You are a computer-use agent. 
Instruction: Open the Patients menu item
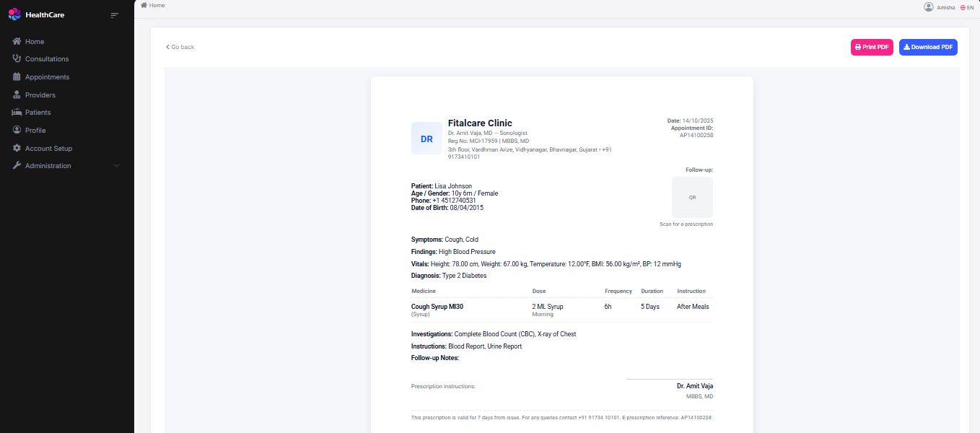point(38,113)
